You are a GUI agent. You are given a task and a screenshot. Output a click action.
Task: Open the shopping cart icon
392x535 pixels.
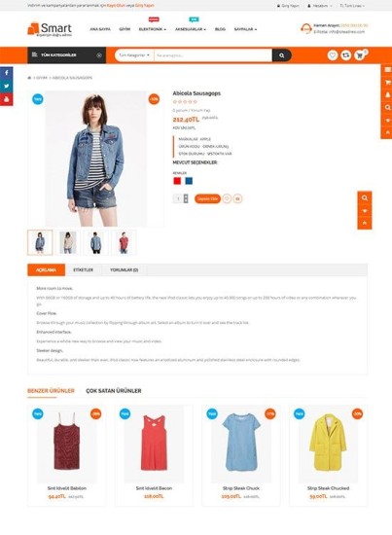tap(360, 55)
